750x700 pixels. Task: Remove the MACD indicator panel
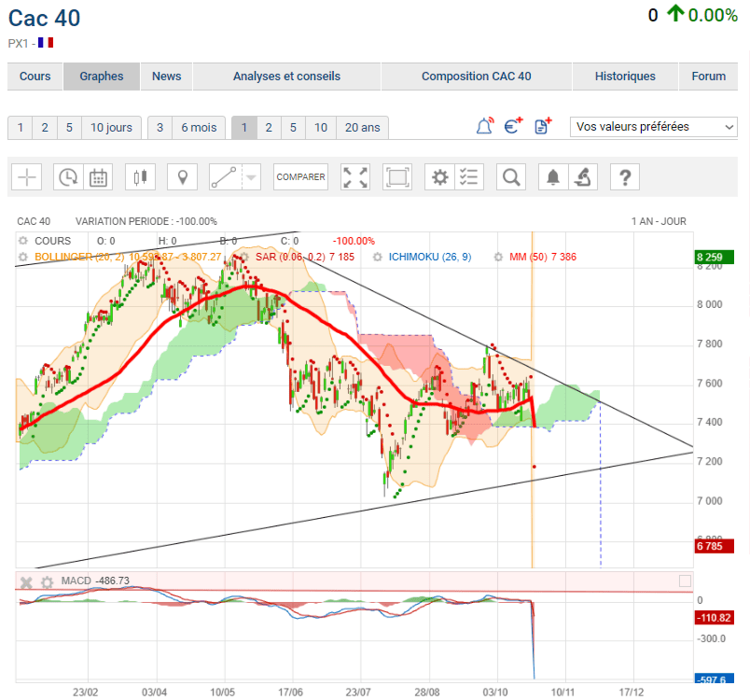point(26,581)
